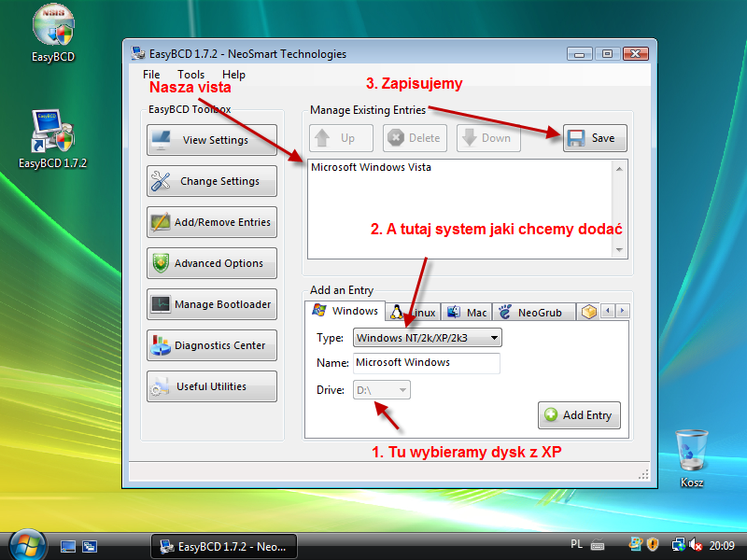Open the Windows Start orb

27,545
